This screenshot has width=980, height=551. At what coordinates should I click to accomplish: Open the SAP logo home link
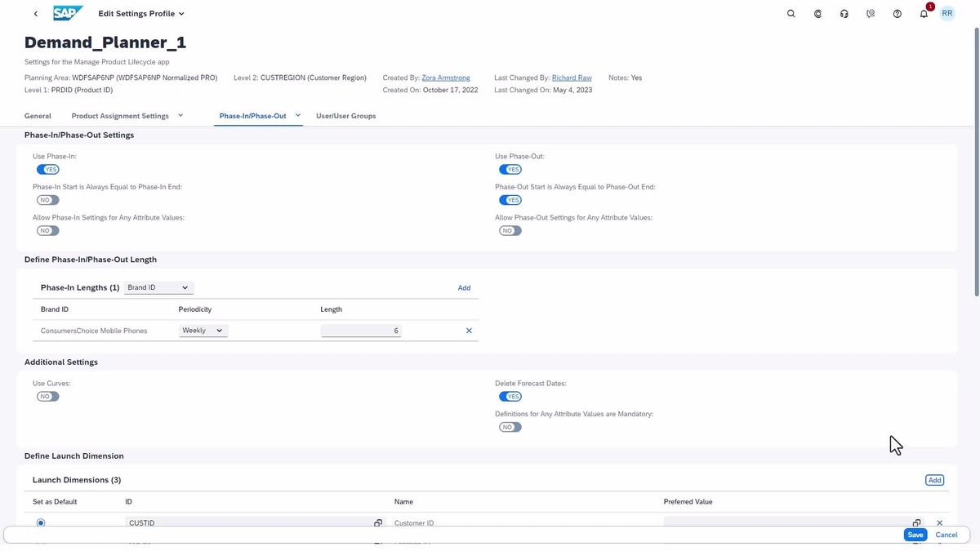[68, 13]
